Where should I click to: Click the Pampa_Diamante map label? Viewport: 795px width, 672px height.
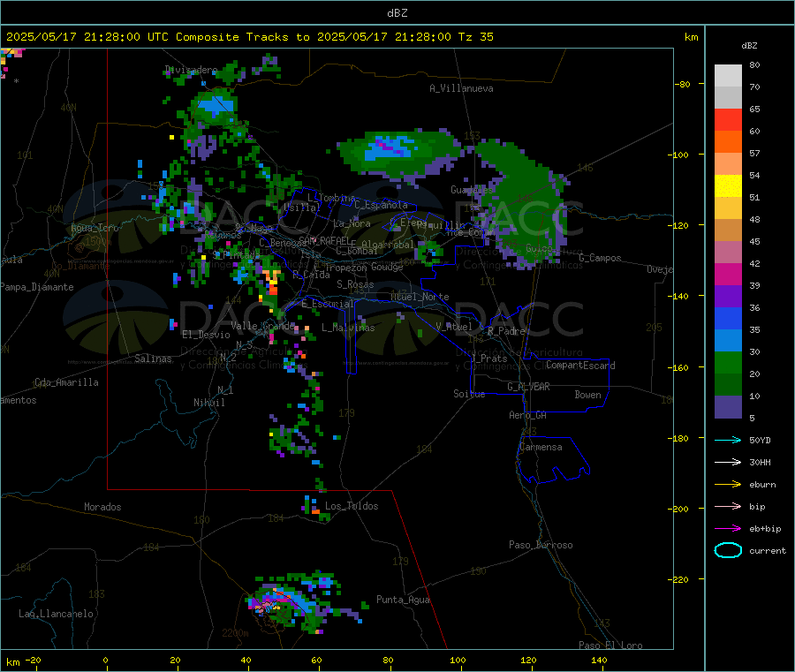[37, 287]
